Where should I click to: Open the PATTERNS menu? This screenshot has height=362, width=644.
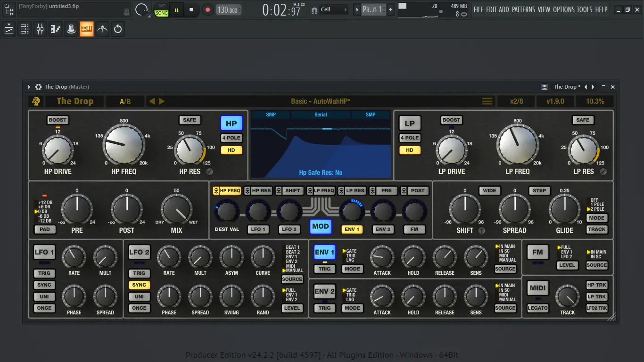tap(523, 9)
